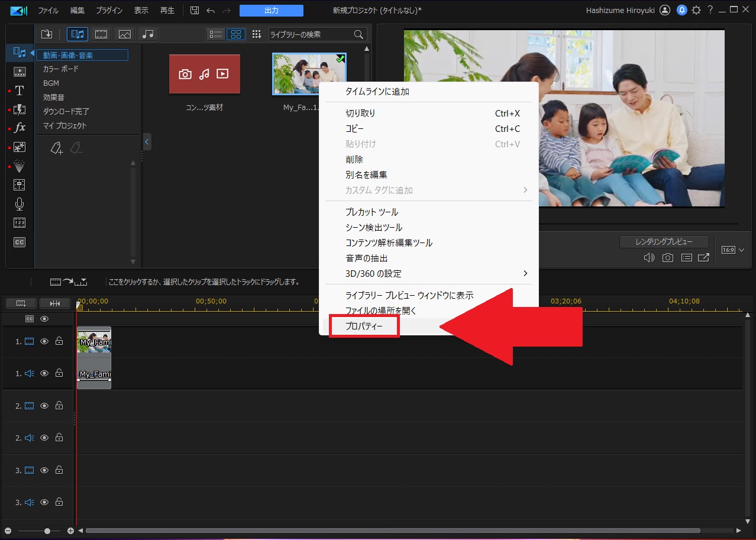This screenshot has width=756, height=540.
Task: Select 効果音 in library tree
Action: 54,98
